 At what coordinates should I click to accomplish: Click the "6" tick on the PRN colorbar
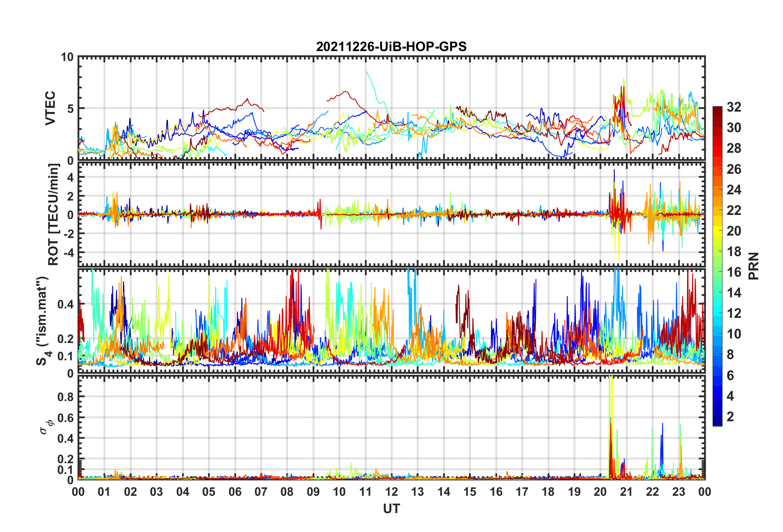tap(730, 375)
